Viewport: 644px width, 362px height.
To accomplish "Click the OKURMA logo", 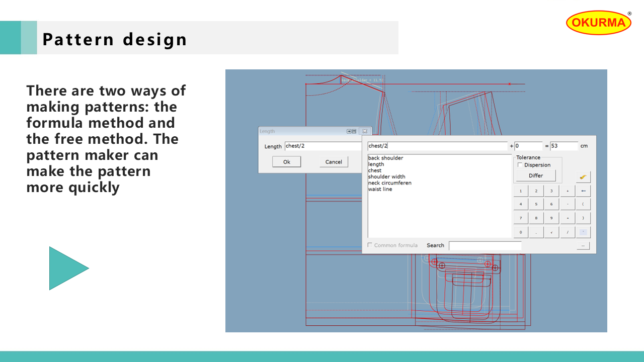I will [599, 23].
